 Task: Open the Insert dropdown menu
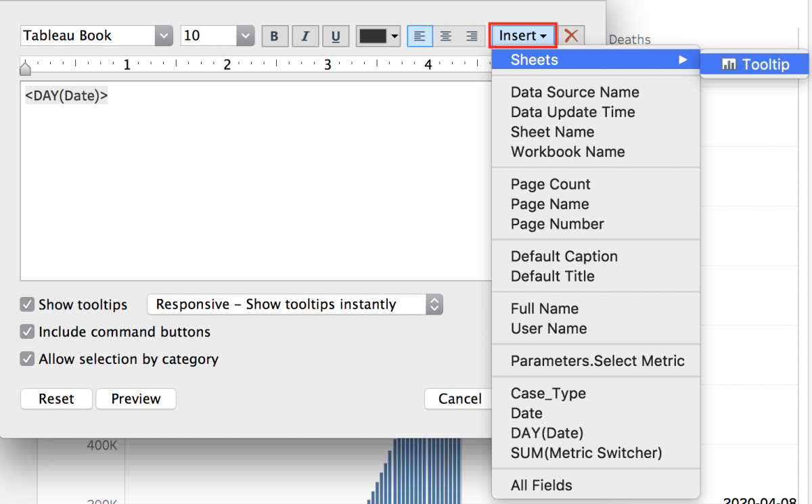point(522,35)
